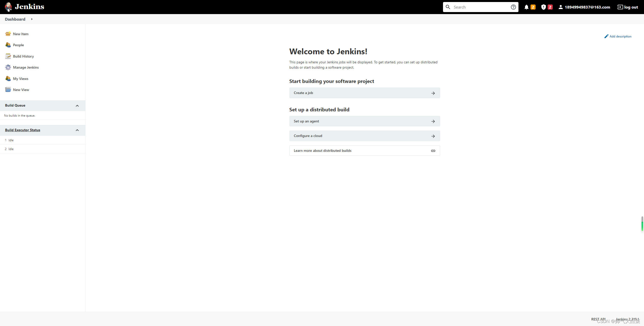Click Set up an agent button
The width and height of the screenshot is (644, 326).
tap(365, 121)
